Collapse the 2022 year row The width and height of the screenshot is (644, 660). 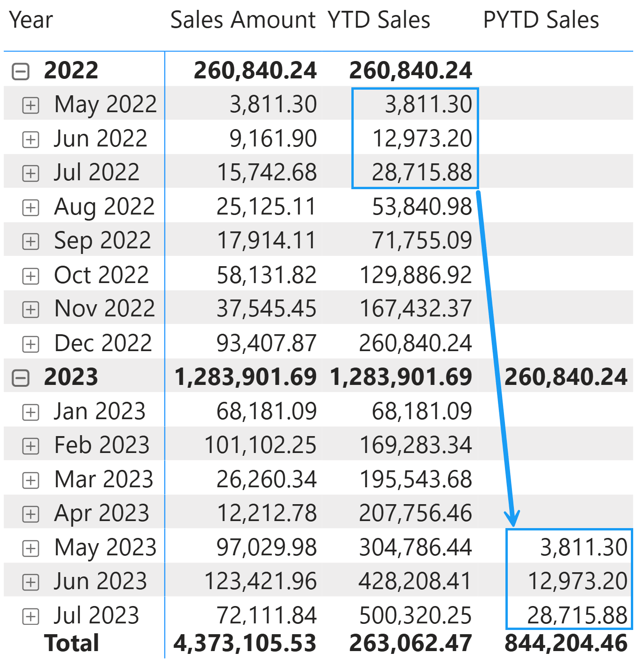[21, 71]
